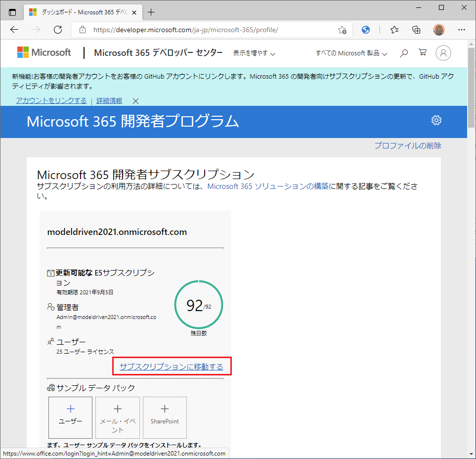This screenshot has width=476, height=459.
Task: Open Microsoft 365 デベロッパー センター home
Action: point(158,53)
